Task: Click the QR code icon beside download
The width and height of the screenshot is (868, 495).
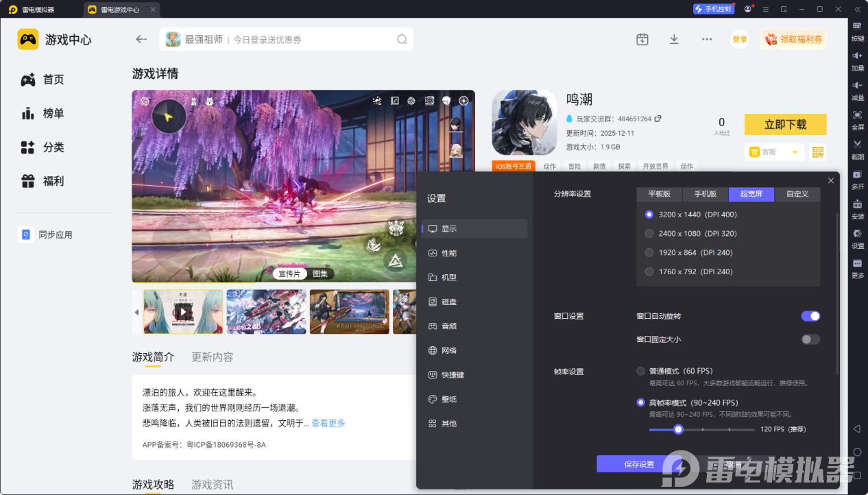Action: tap(818, 152)
